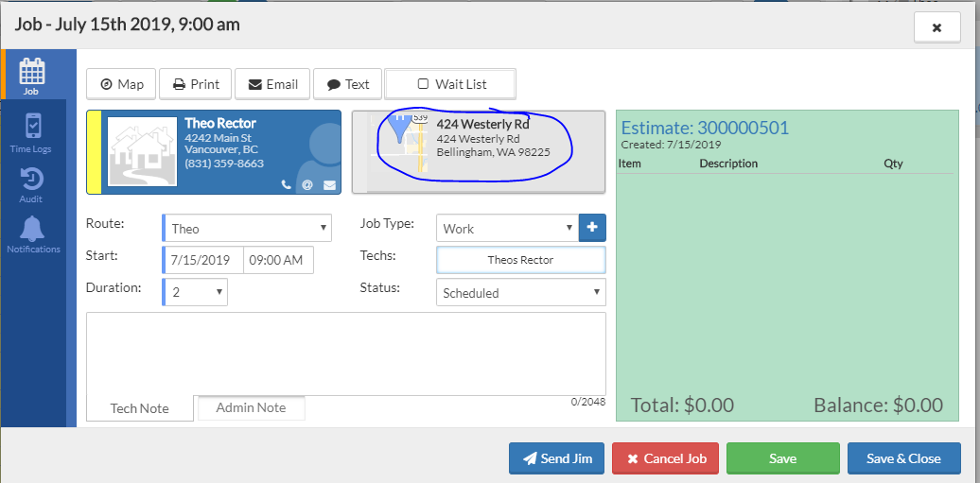Click the Start time field showing 09:00 AM
The image size is (980, 483).
pos(277,260)
